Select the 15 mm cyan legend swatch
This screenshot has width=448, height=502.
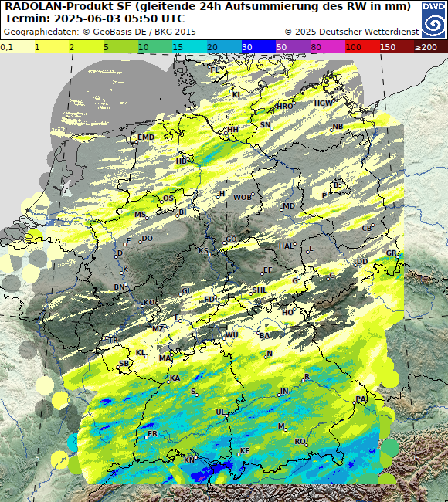(189, 47)
